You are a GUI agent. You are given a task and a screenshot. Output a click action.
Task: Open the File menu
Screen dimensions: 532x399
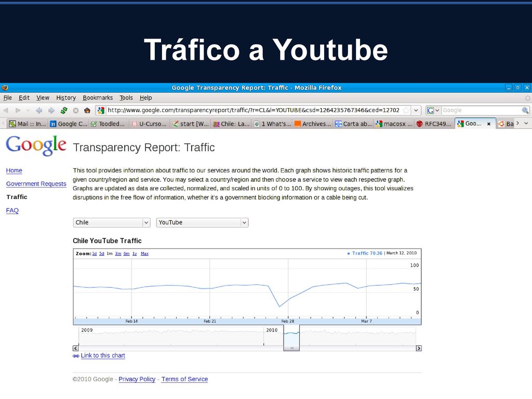(x=7, y=98)
